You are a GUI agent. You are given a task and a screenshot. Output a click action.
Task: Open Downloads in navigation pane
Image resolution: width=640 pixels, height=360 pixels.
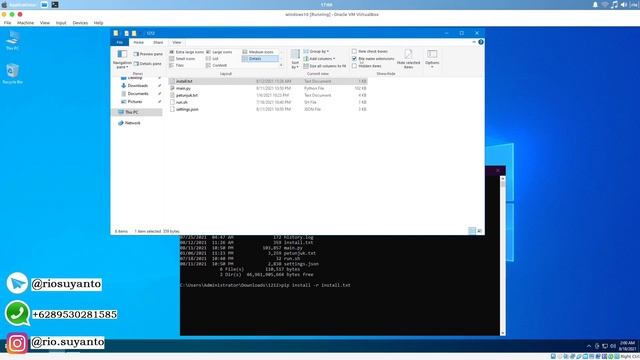[x=138, y=86]
